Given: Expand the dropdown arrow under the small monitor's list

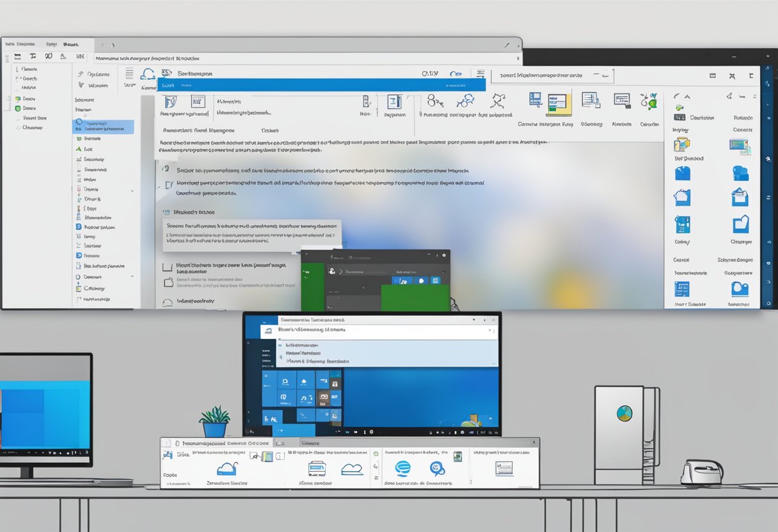Looking at the screenshot, I should (493, 362).
